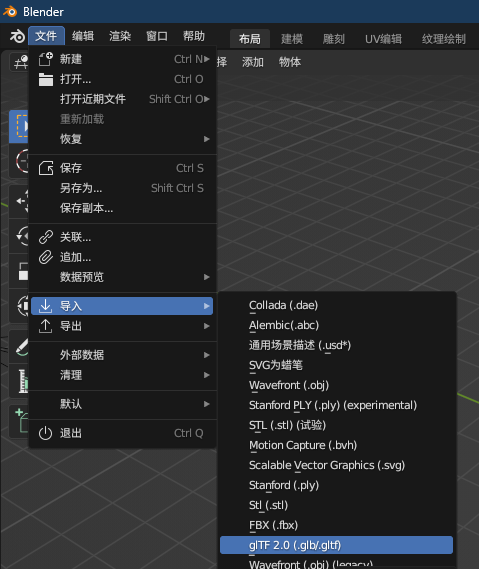Import a Collada (.dae) file

tap(336, 305)
